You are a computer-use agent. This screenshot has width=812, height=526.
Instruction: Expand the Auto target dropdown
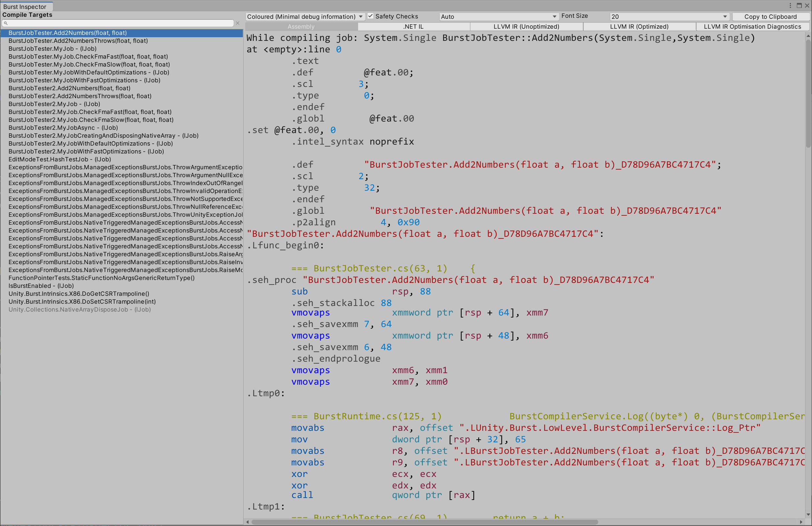coord(498,16)
